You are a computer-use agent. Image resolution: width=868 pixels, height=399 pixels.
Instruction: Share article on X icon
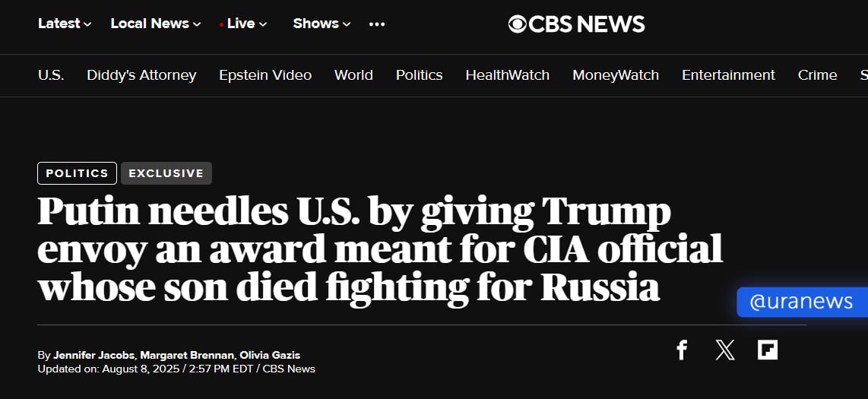coord(724,350)
